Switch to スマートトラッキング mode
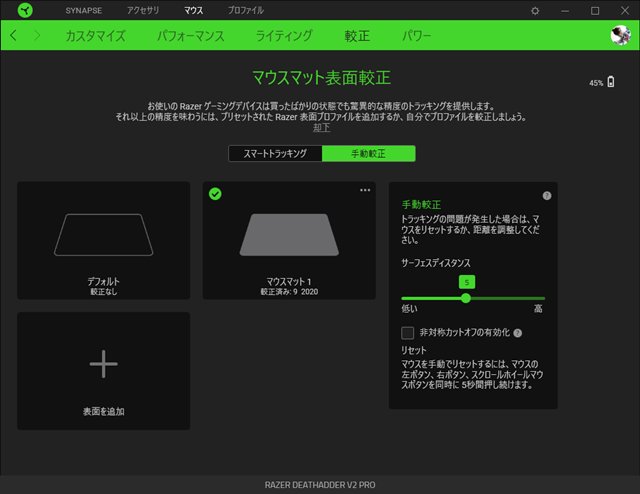640x494 pixels. (275, 154)
